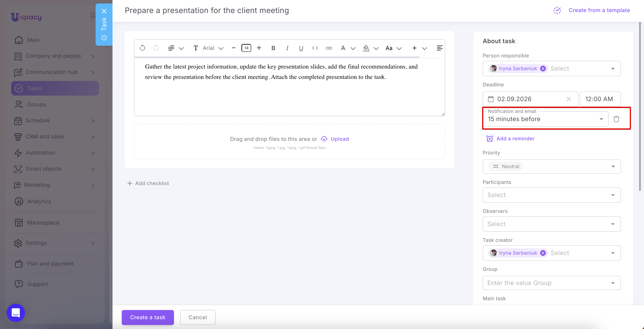Increase font size with plus icon
Screen dimensions: 644x329
click(x=259, y=48)
